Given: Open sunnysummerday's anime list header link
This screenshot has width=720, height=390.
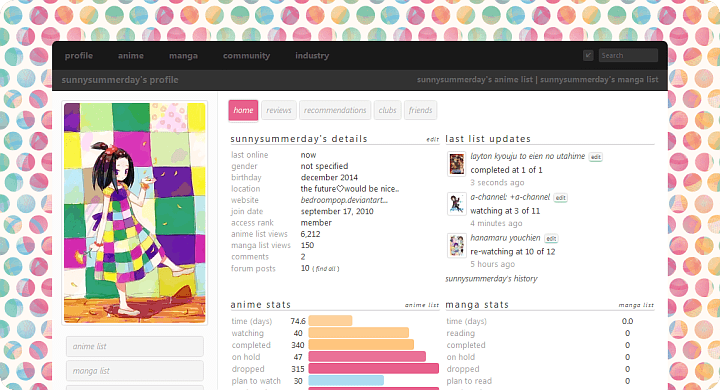Looking at the screenshot, I should coord(474,79).
